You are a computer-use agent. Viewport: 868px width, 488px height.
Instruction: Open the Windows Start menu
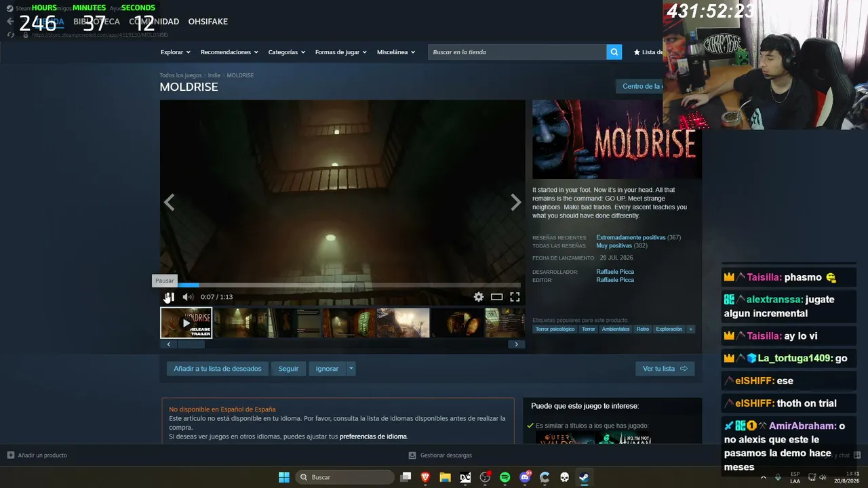(284, 477)
